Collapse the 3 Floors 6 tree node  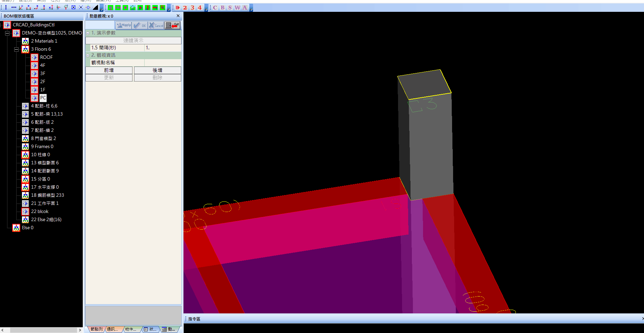point(16,49)
